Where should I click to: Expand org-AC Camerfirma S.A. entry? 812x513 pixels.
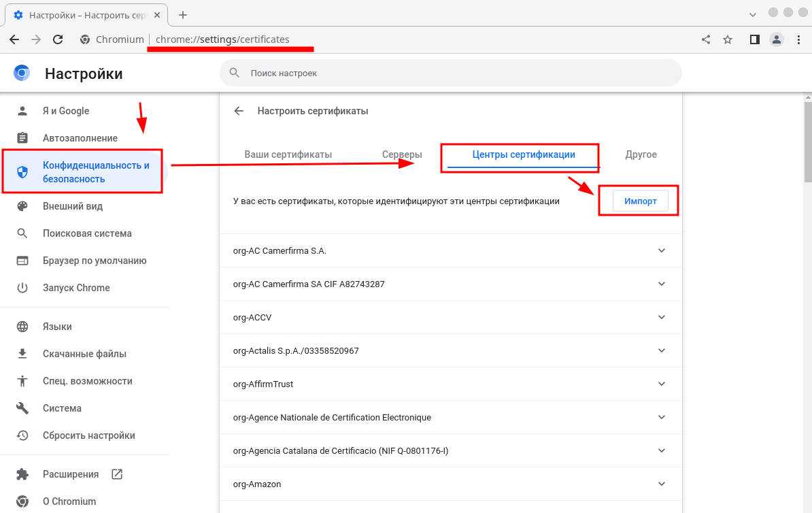662,250
